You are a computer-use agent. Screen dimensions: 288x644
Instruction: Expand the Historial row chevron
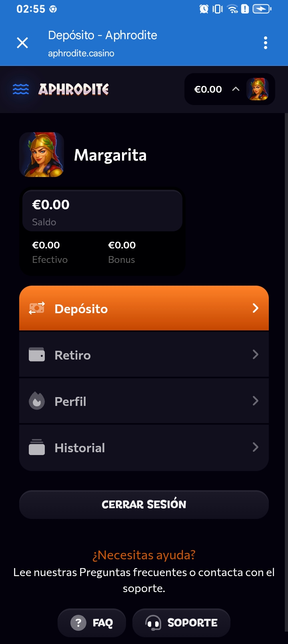256,447
